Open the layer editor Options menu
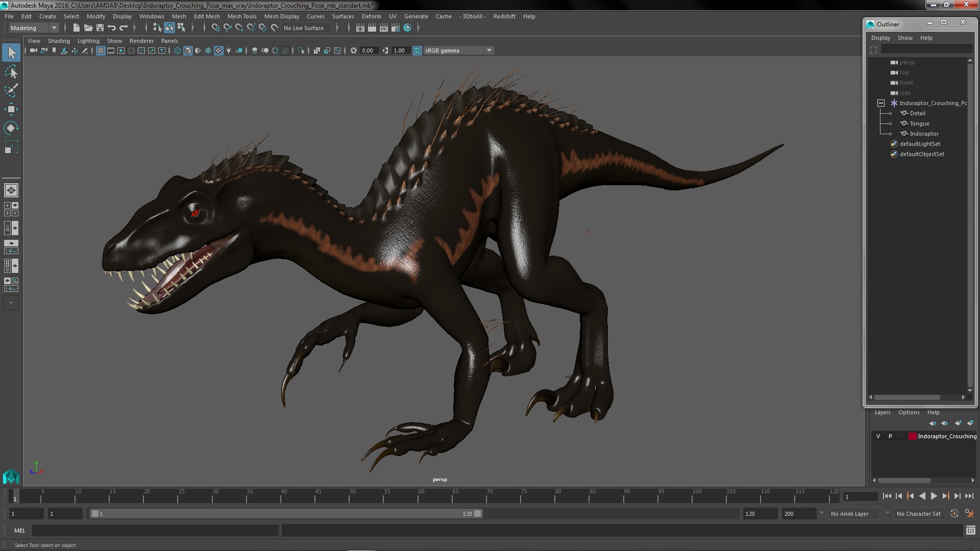 [x=909, y=412]
